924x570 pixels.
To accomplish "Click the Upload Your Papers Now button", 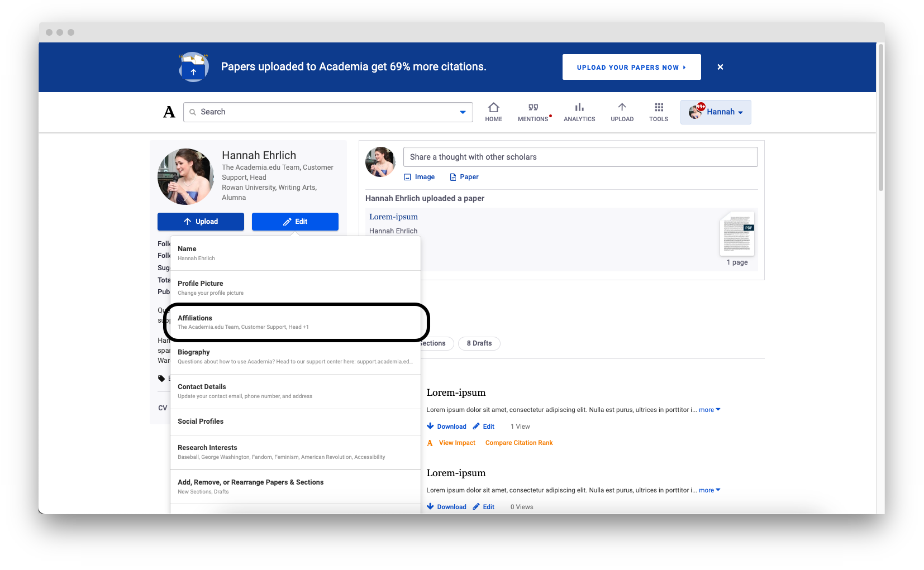I will pos(631,67).
